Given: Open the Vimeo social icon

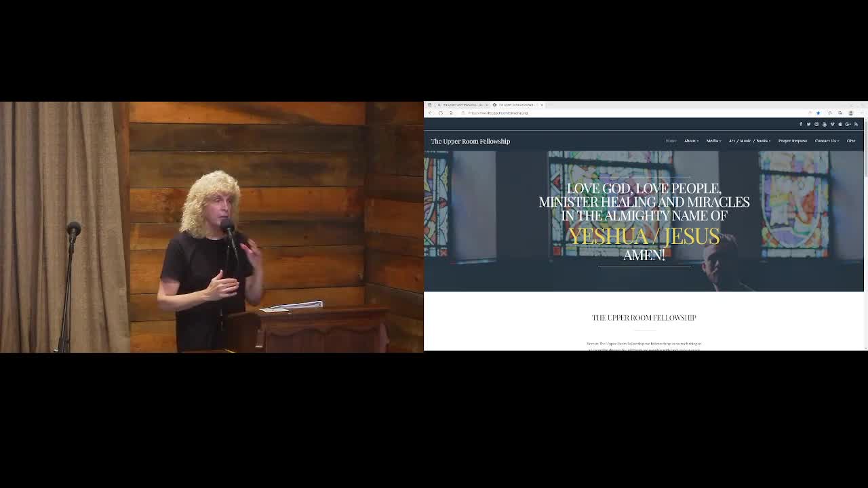Looking at the screenshot, I should (x=833, y=124).
